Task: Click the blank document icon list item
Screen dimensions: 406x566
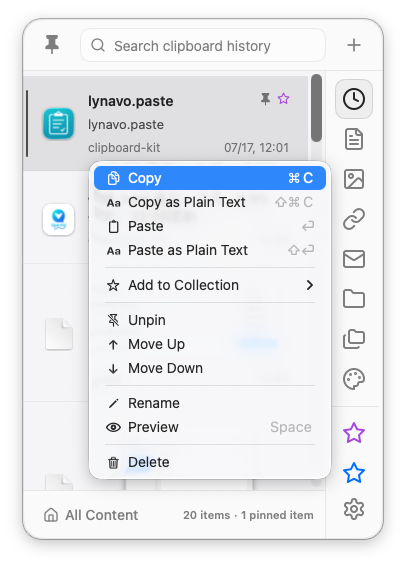Action: pos(59,334)
